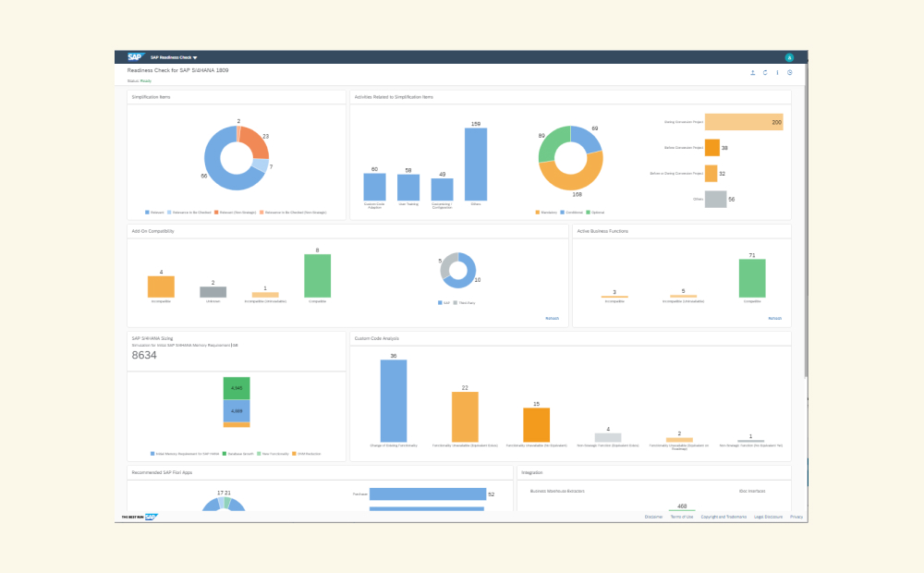924x573 pixels.
Task: Click the green Optional legend swatch
Action: [x=588, y=213]
